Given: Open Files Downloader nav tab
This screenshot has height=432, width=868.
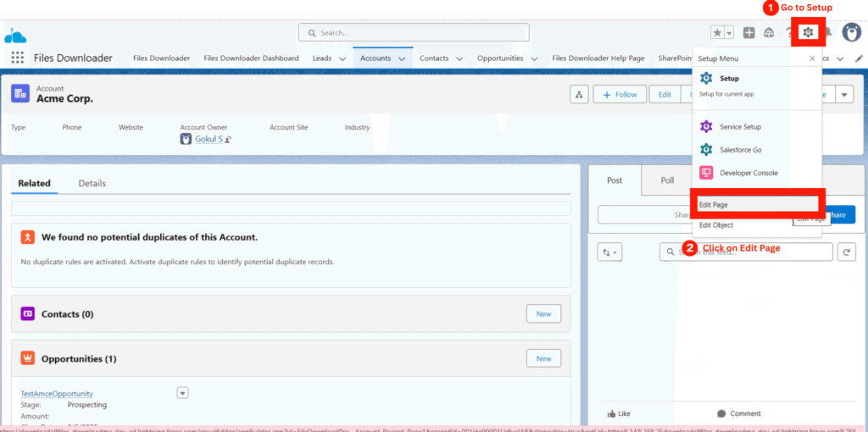Looking at the screenshot, I should 162,58.
